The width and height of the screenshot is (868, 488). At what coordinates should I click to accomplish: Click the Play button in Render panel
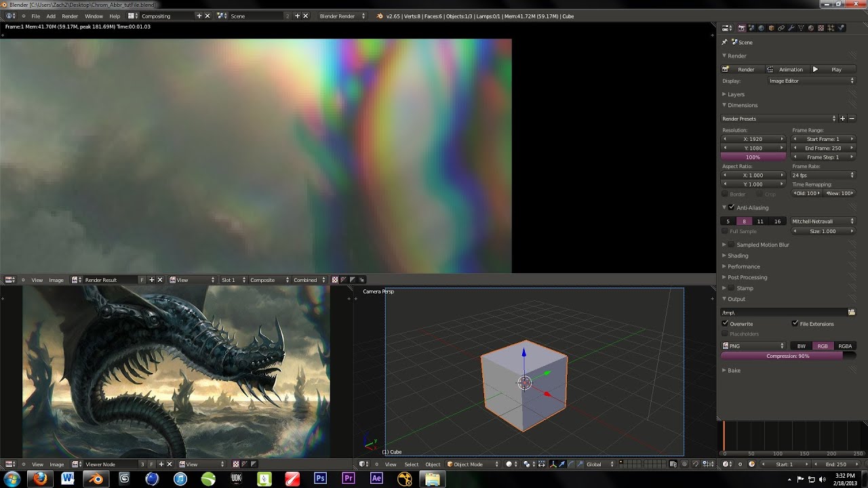pos(833,69)
